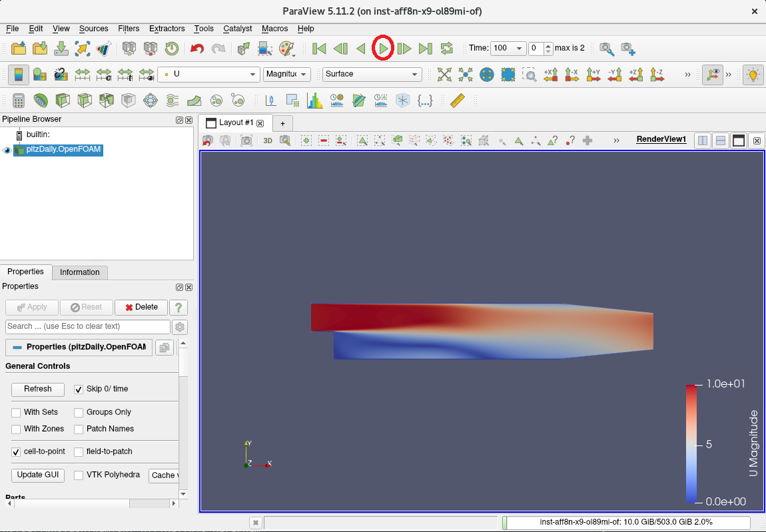
Task: Toggle loop animation playback
Action: tap(447, 49)
